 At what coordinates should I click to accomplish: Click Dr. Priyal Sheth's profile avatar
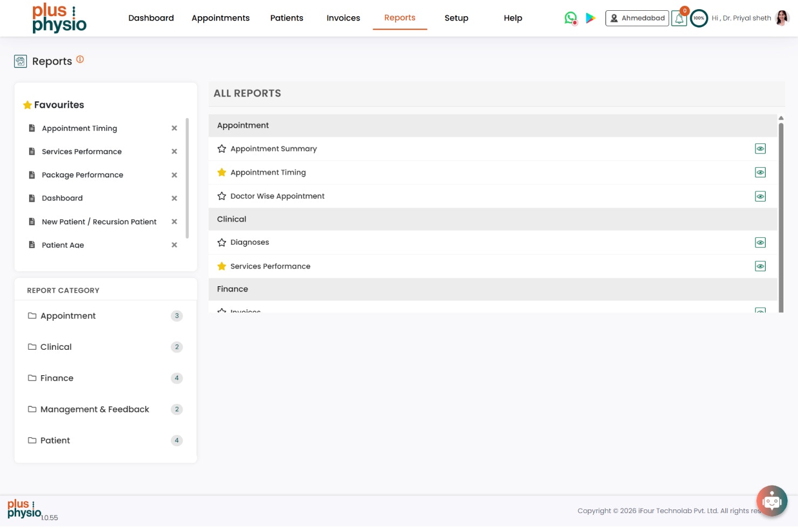pos(782,18)
